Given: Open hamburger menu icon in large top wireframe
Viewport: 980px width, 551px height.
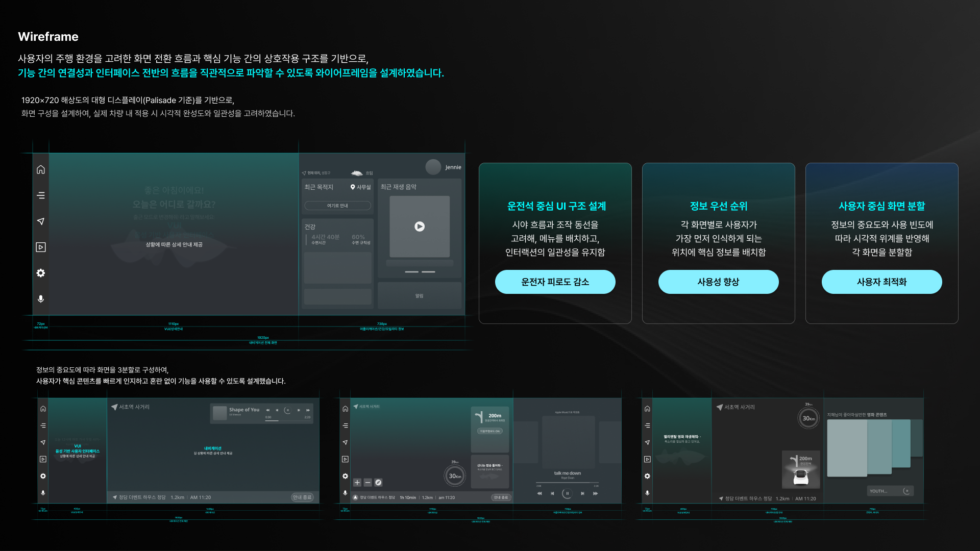Looking at the screenshot, I should click(41, 195).
